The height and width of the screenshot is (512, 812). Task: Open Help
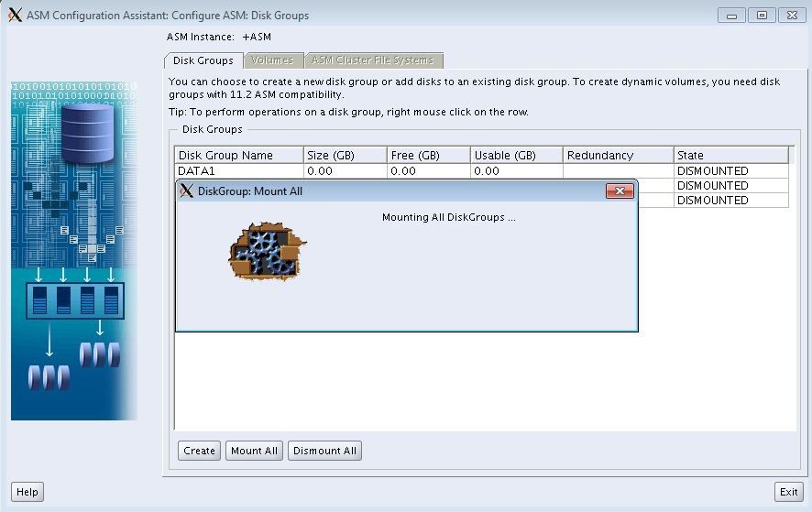tap(27, 492)
